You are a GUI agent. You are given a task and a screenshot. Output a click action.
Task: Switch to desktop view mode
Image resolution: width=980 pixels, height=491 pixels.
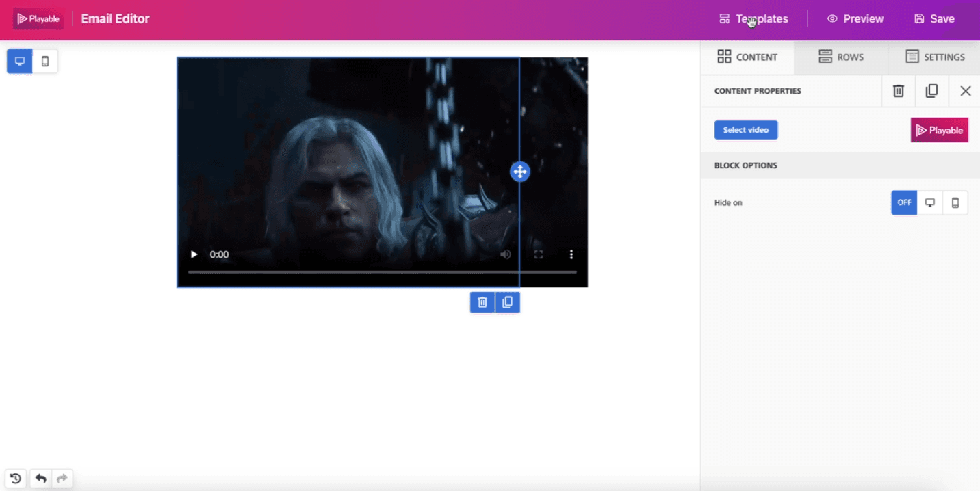coord(20,61)
